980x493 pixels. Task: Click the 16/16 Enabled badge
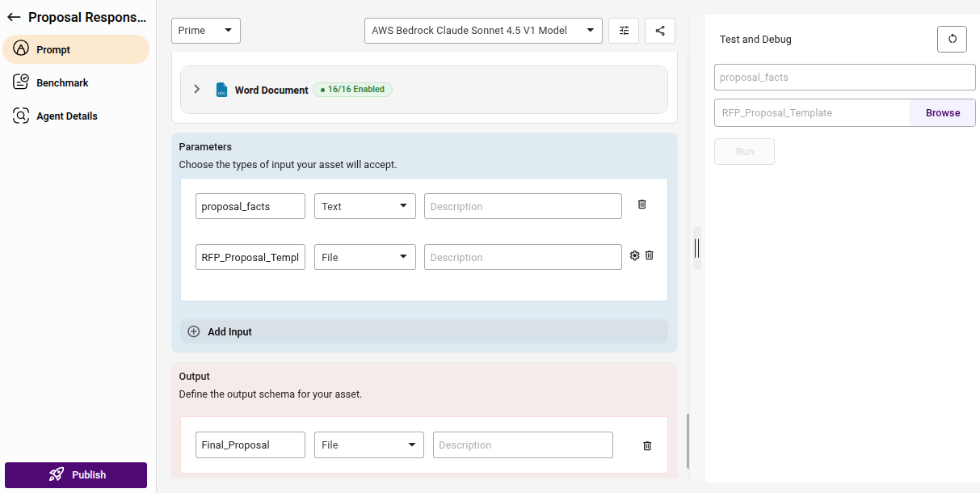(x=353, y=90)
